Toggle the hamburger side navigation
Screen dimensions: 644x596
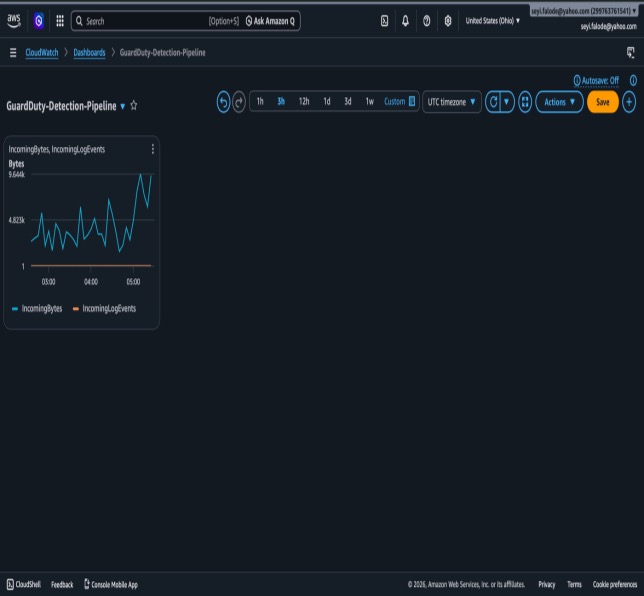tap(13, 53)
